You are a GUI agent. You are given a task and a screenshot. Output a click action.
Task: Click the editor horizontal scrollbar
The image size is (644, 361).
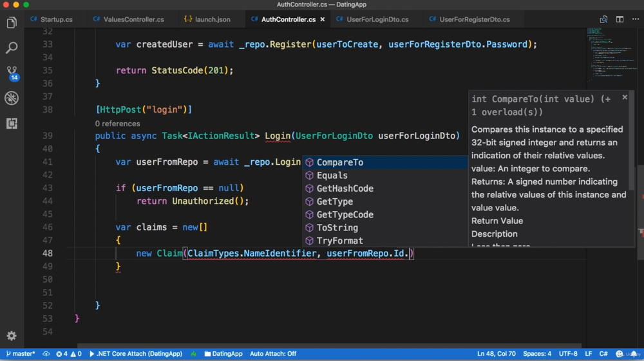click(329, 346)
